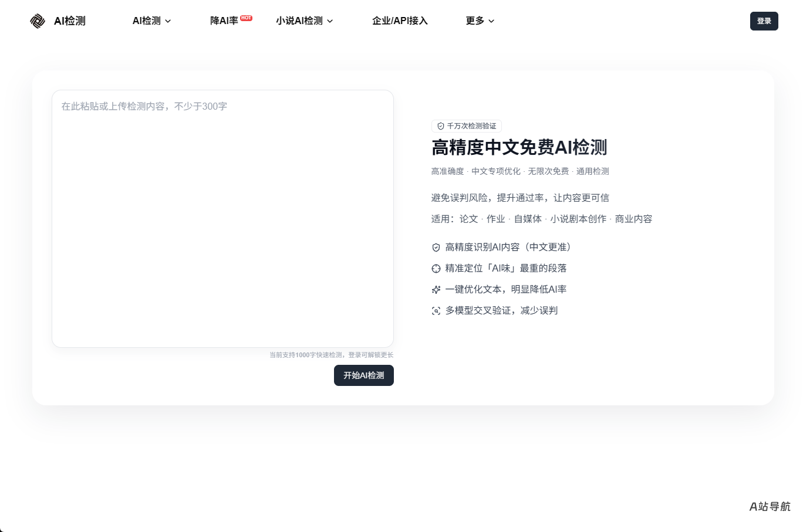This screenshot has width=803, height=532.
Task: Click the sparkle icon beside 一键优化文本
Action: coord(436,290)
